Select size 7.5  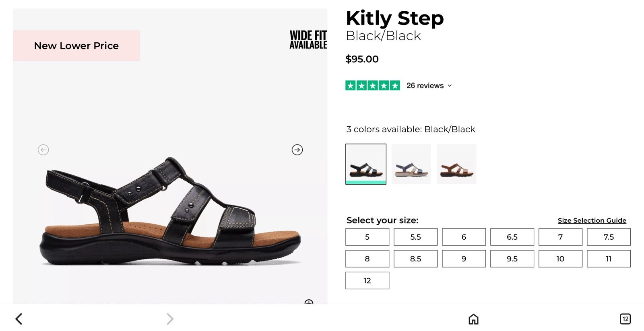pos(609,237)
